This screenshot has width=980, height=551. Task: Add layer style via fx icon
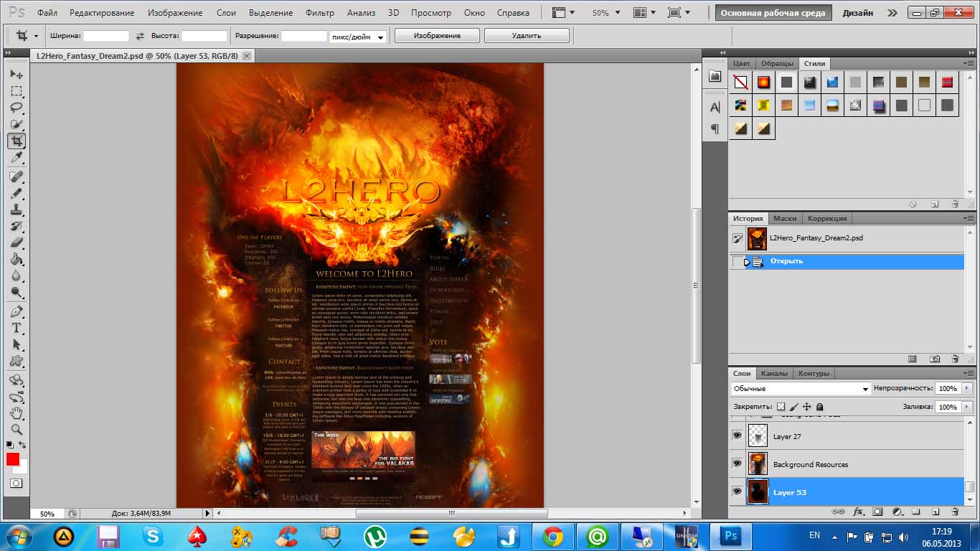[858, 512]
